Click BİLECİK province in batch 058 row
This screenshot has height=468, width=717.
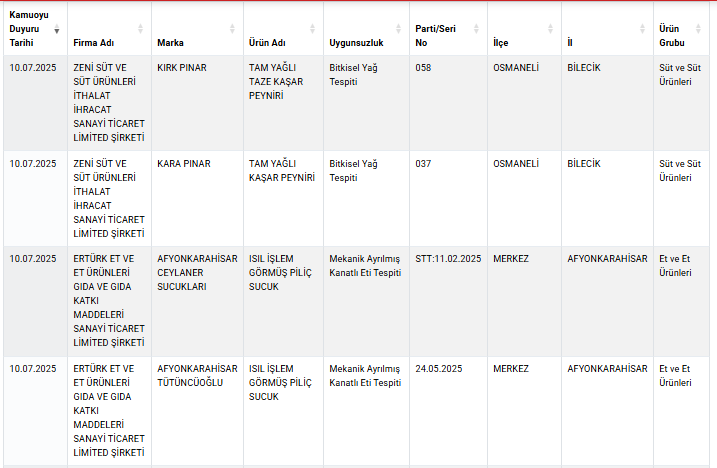(584, 68)
